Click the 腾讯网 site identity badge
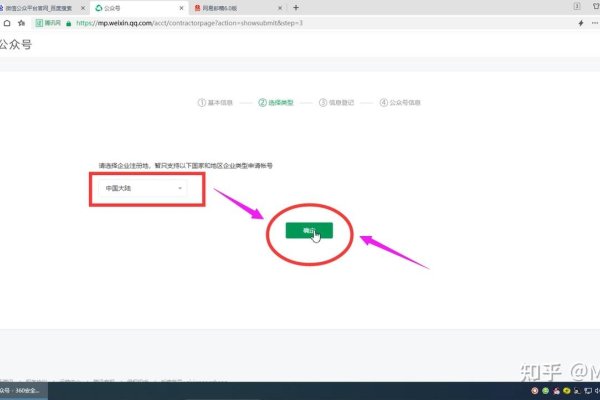The image size is (600, 400). click(48, 23)
